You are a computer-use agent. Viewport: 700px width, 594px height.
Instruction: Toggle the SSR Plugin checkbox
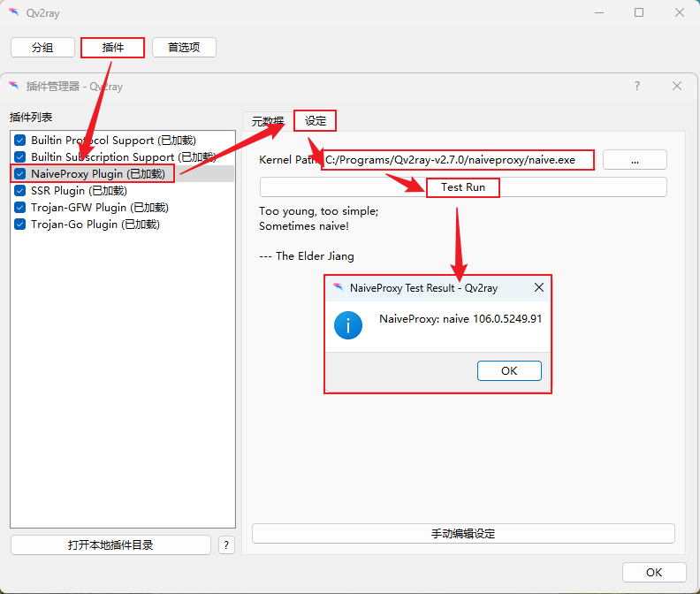19,191
